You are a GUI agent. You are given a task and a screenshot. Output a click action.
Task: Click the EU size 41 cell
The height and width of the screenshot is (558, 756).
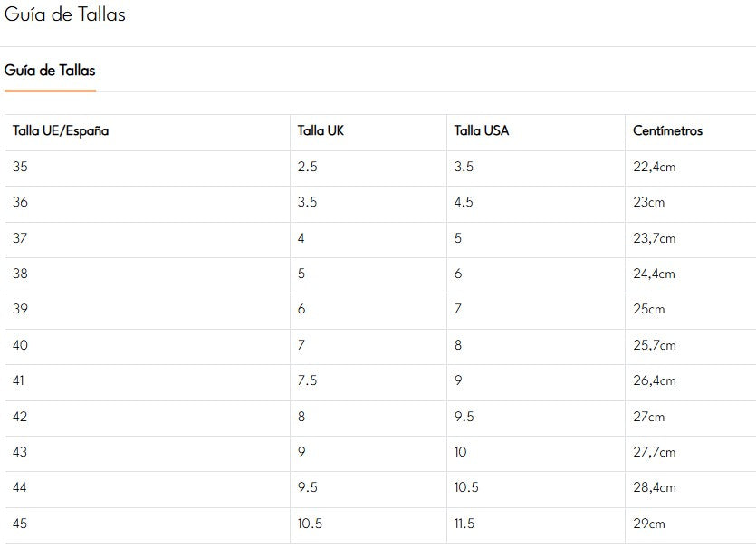tap(19, 380)
